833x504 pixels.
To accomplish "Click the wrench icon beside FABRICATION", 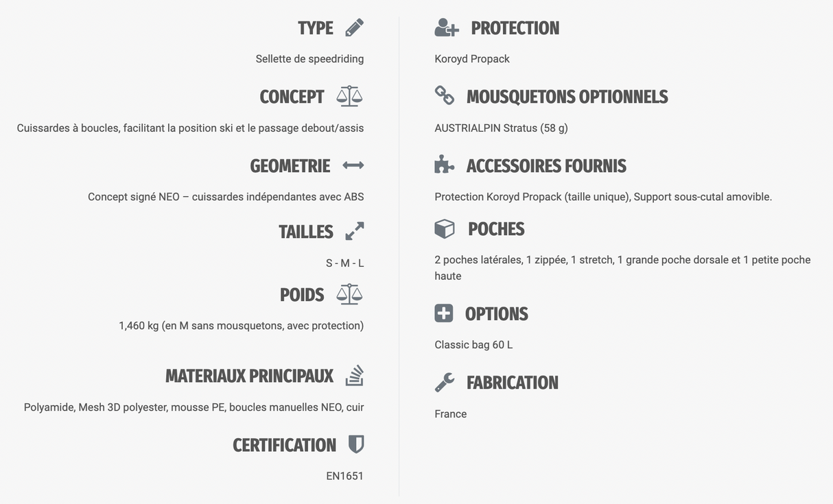I will pos(445,382).
